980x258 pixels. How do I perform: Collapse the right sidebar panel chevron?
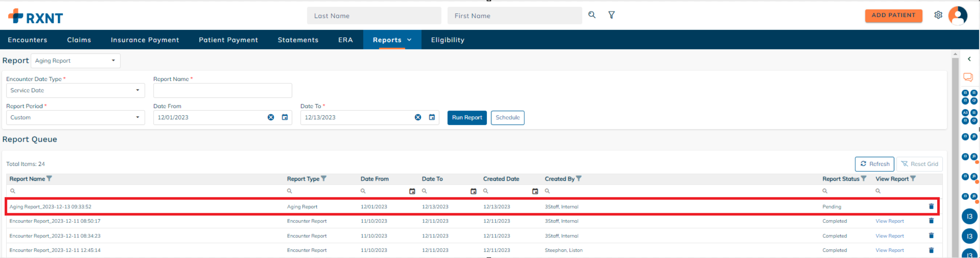coord(969,59)
